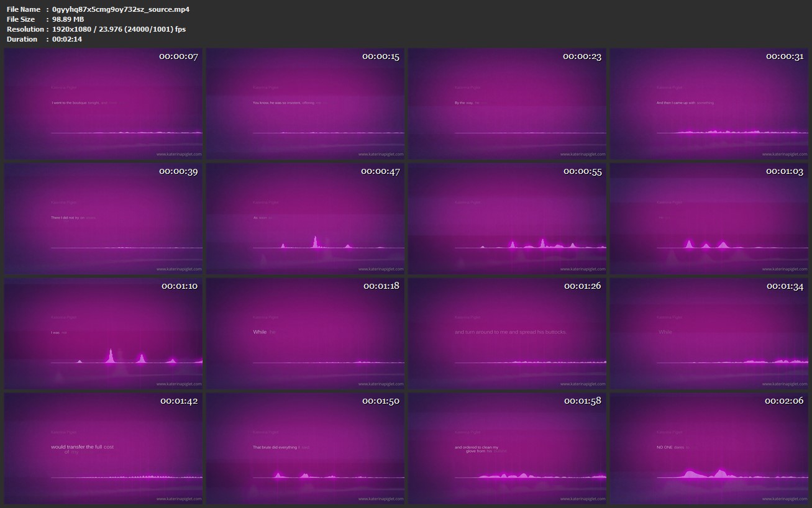Select the thumbnail stamped 00:00:23

[507, 104]
